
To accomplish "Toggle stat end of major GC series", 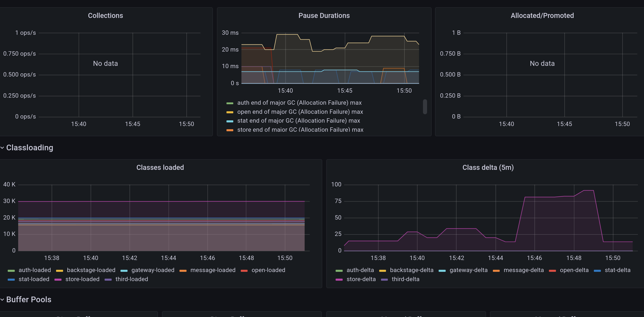I will click(x=298, y=121).
